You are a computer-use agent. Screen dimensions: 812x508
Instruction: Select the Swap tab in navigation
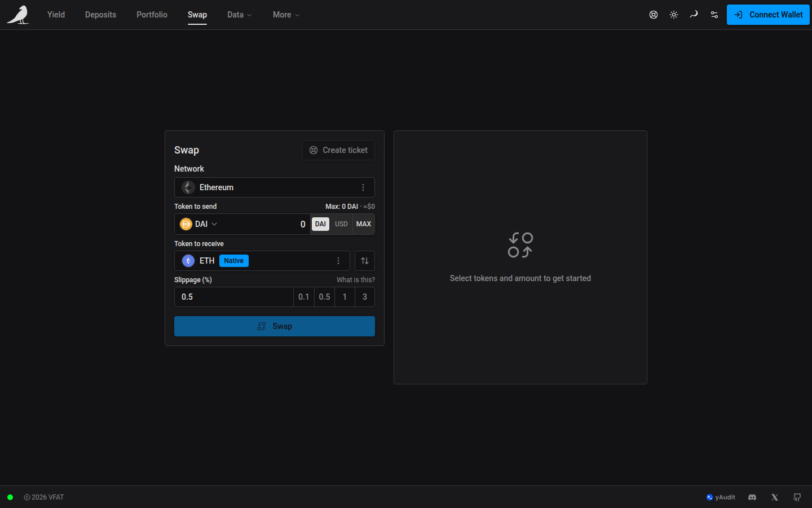(x=197, y=15)
